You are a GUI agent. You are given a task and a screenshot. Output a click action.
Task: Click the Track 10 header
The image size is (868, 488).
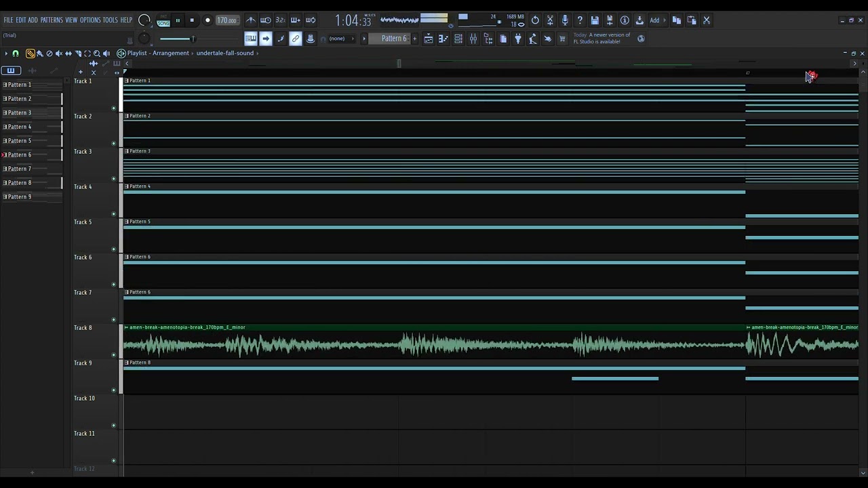click(95, 411)
